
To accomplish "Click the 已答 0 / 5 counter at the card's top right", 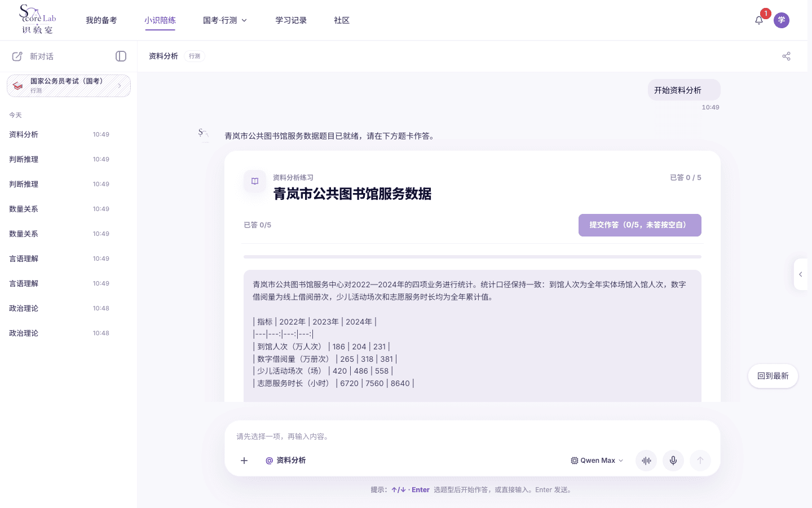I will point(685,177).
